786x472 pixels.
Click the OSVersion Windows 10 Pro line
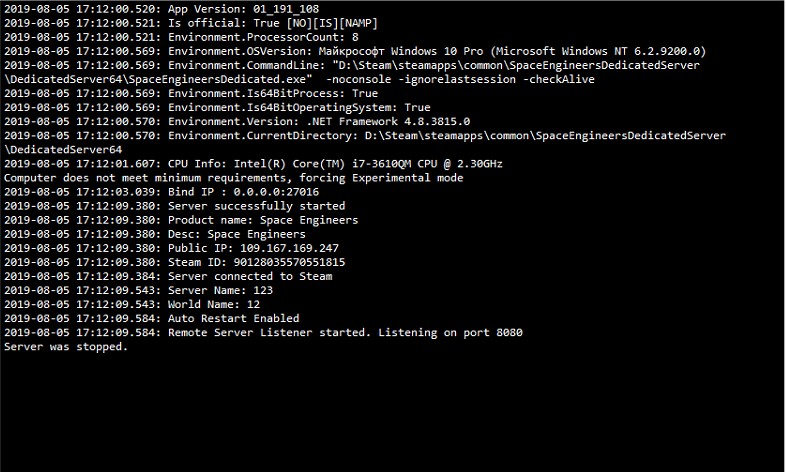[355, 51]
